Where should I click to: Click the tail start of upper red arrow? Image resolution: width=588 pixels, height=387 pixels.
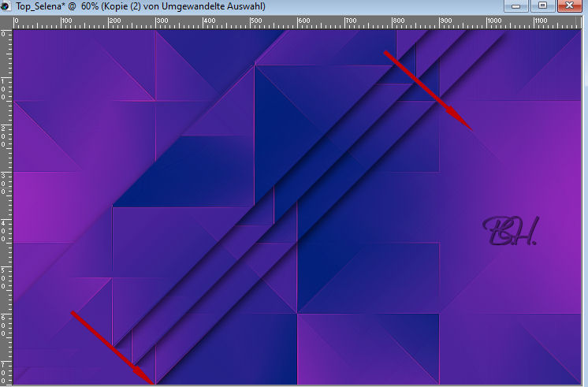click(386, 52)
